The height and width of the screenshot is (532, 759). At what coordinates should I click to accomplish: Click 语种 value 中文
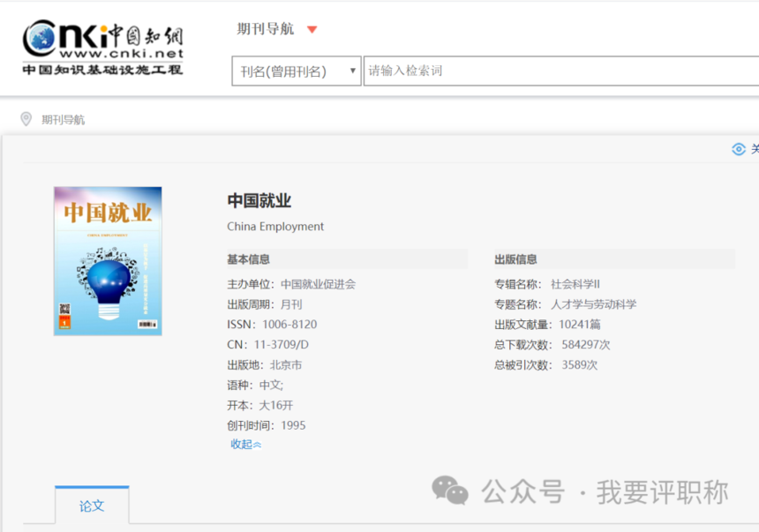[271, 386]
